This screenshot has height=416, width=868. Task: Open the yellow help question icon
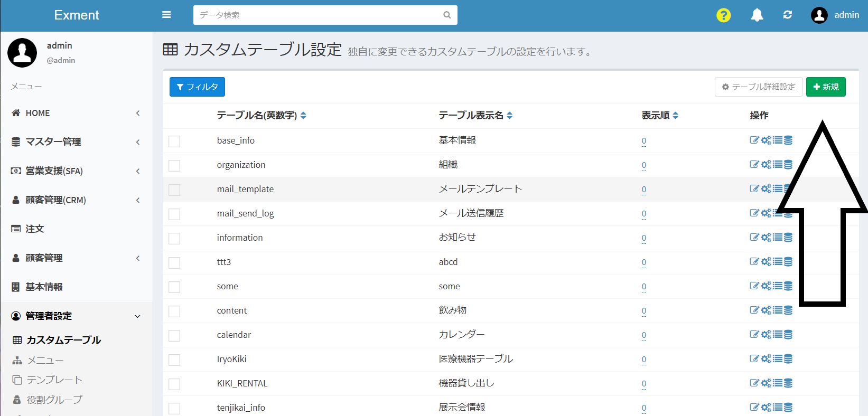723,15
